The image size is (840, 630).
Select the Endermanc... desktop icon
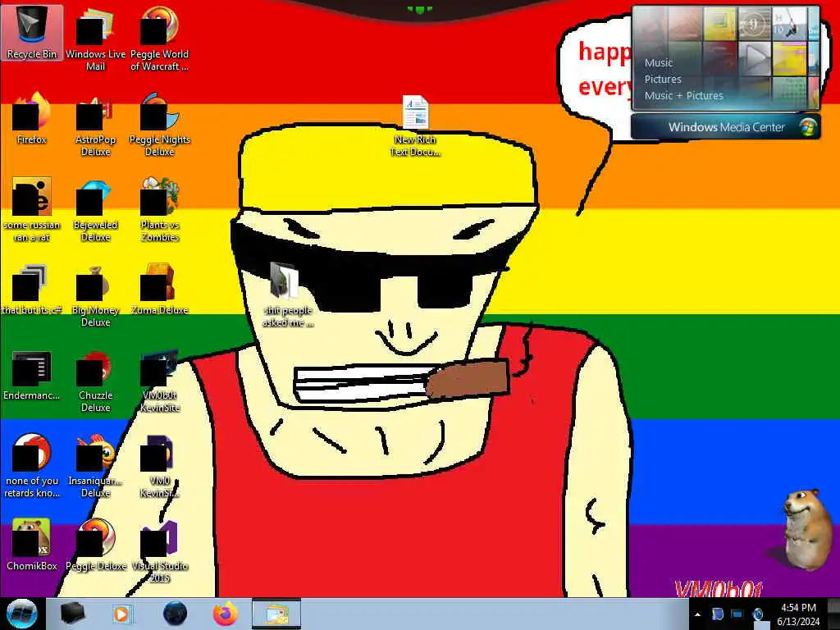32,374
